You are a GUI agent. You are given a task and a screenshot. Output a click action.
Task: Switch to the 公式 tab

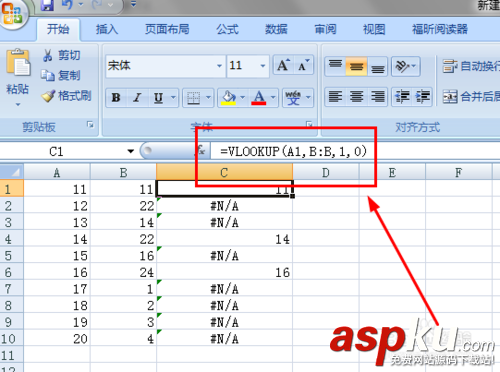tap(227, 29)
